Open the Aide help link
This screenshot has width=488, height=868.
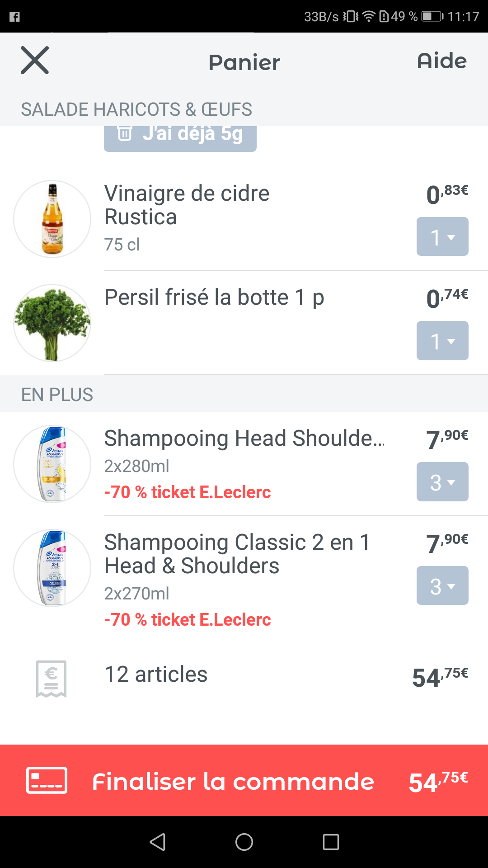(441, 61)
